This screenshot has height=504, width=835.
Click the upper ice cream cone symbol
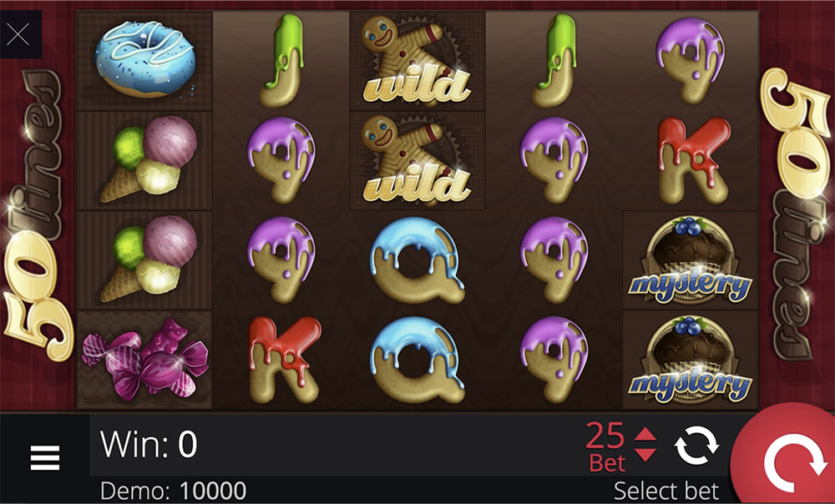point(144,160)
